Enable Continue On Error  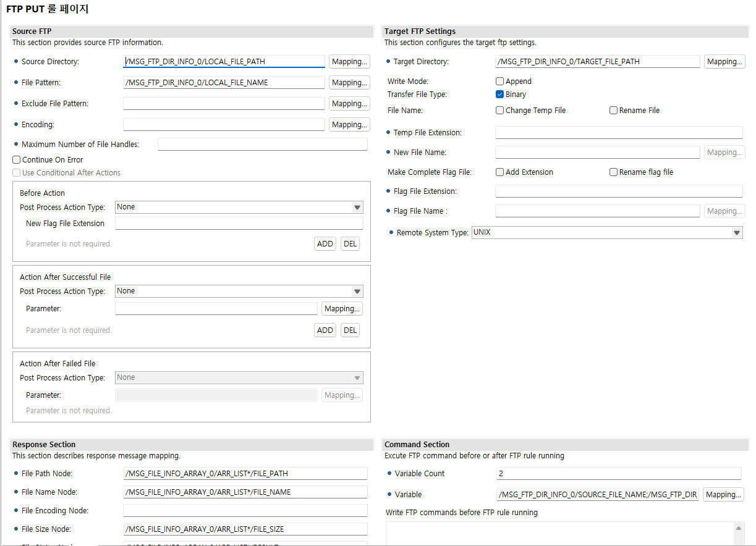15,159
